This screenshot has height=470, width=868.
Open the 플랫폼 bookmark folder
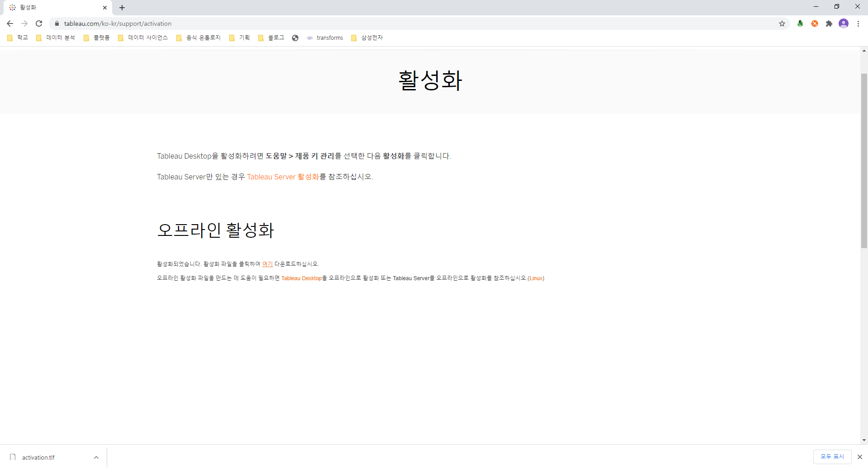97,38
